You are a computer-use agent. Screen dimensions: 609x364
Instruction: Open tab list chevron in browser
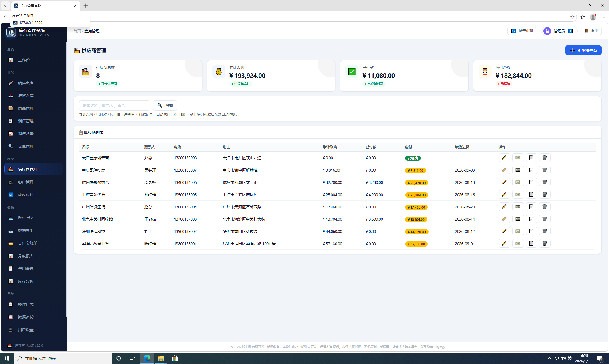click(5, 6)
